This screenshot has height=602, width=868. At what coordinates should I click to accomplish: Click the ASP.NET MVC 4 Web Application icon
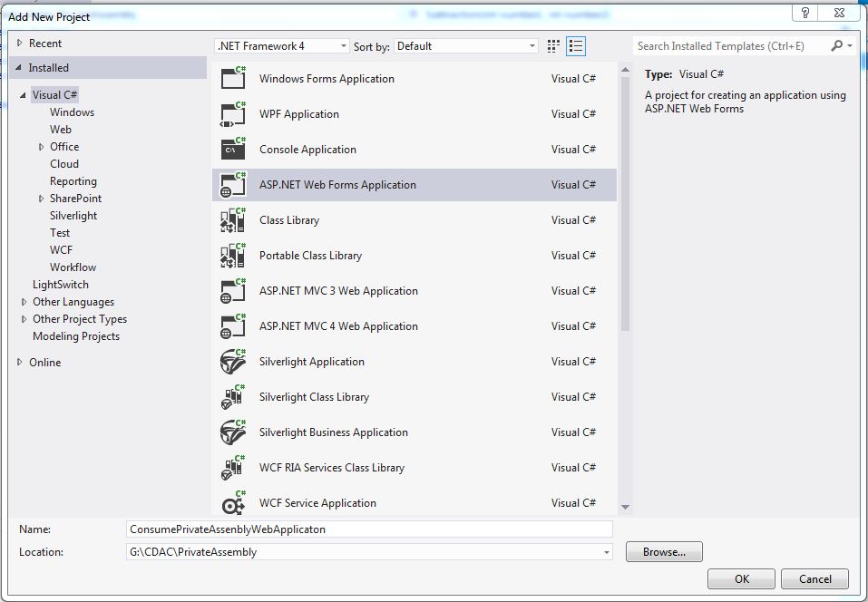(233, 326)
